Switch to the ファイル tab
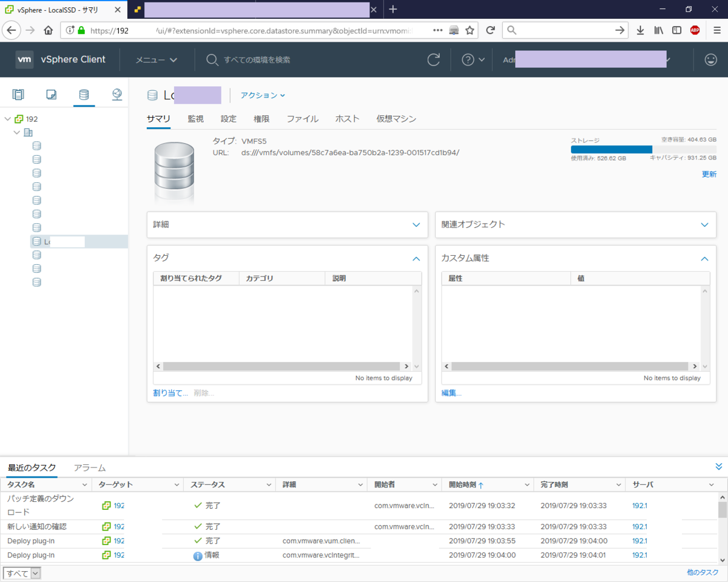Screen dimensions: 728x582 click(x=302, y=119)
